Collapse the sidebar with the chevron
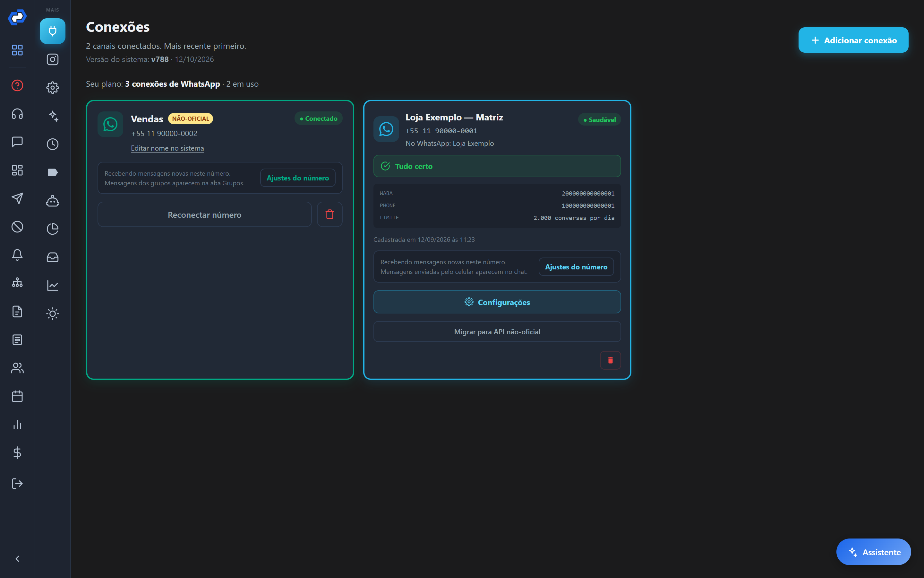The width and height of the screenshot is (924, 578). [x=17, y=559]
